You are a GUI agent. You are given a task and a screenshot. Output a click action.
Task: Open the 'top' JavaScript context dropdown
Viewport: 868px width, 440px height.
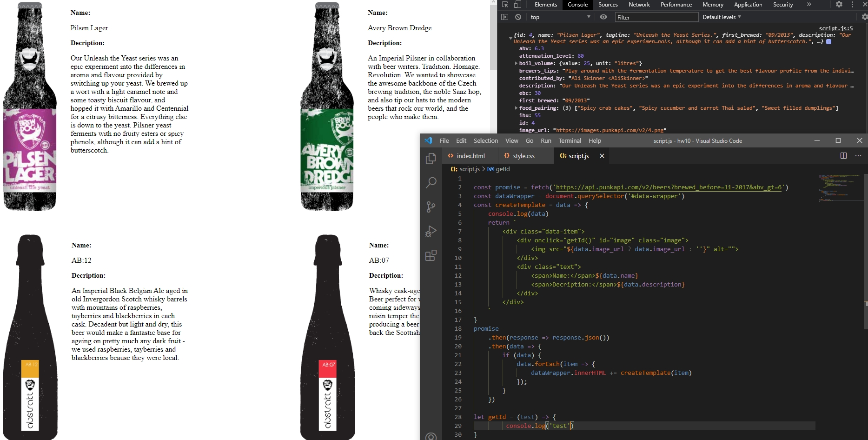point(560,17)
